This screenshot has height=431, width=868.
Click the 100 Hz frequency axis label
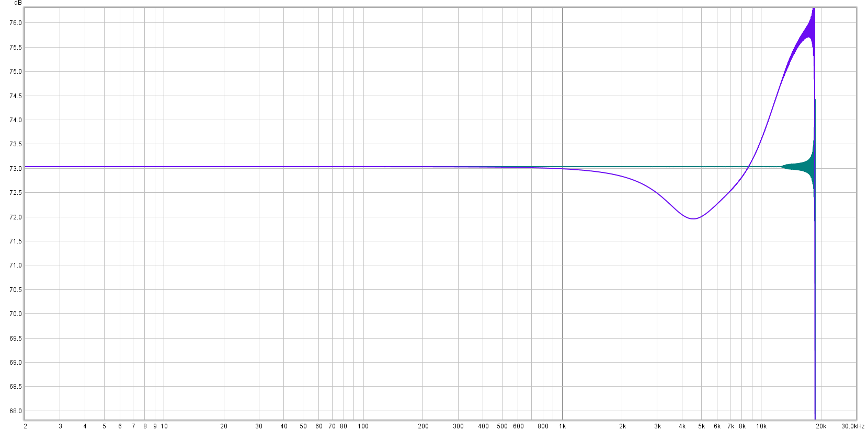pos(363,426)
